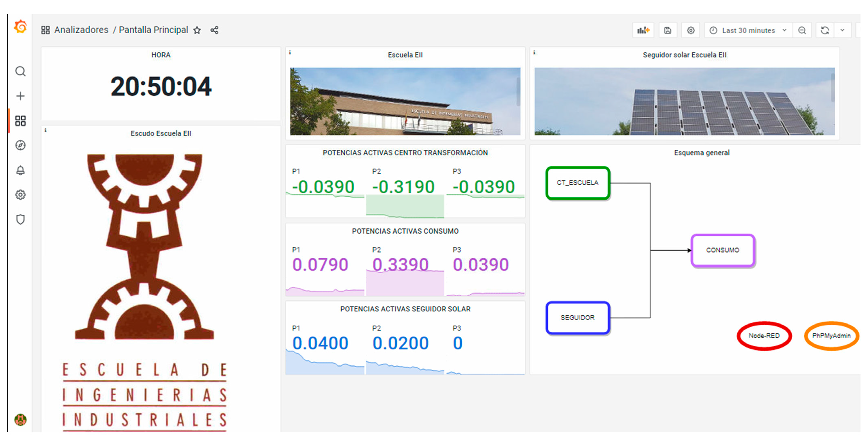Click the Create plus icon in sidebar
Viewport: 868px width, 444px height.
[20, 96]
